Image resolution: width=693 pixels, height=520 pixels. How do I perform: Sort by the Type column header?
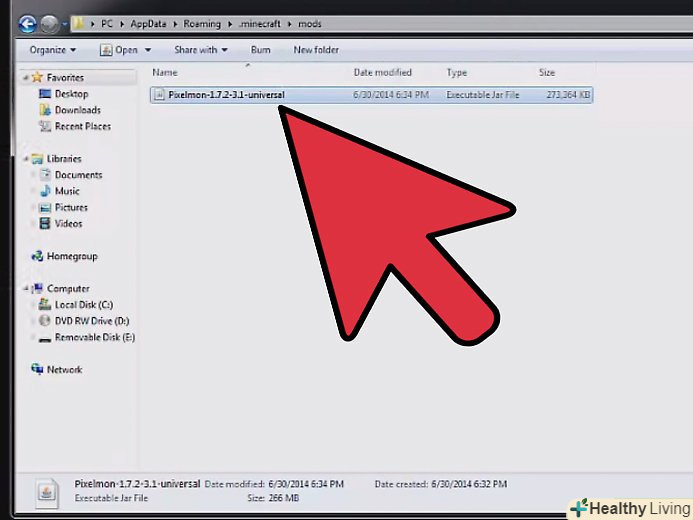click(x=457, y=72)
